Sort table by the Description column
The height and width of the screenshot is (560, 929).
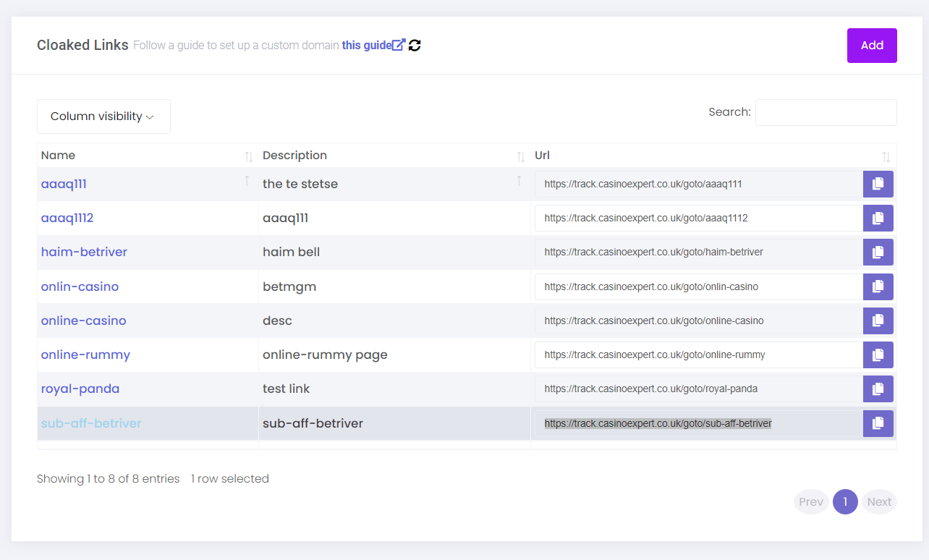point(394,156)
